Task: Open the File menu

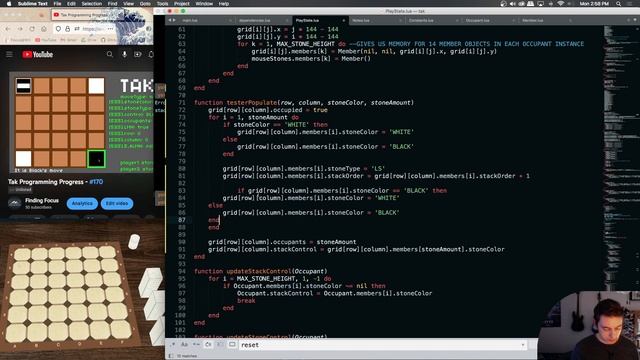Action: click(58, 4)
